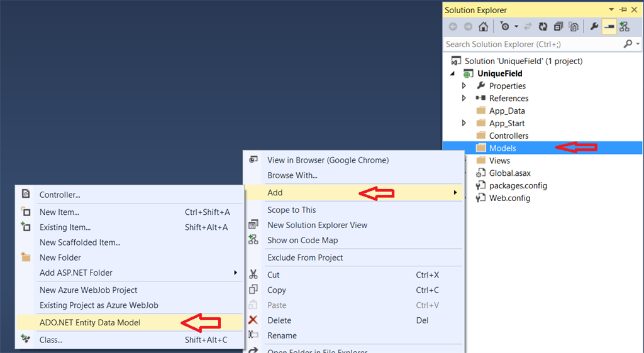The image size is (644, 353).
Task: Click the New Folder icon
Action: 26,257
